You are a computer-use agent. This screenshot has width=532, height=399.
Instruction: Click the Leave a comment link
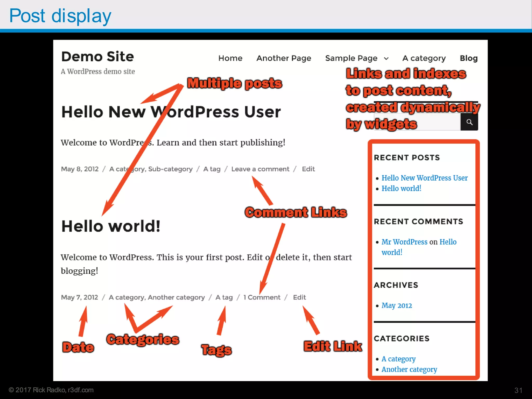pyautogui.click(x=260, y=169)
